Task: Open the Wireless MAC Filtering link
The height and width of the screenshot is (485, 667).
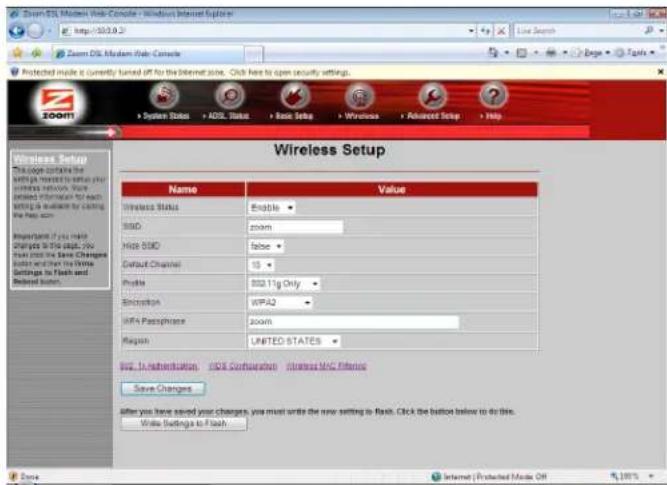Action: 326,366
